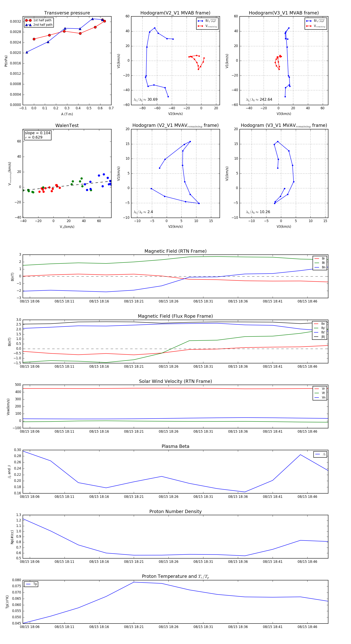Select the "Bn" legend entry

(320, 267)
